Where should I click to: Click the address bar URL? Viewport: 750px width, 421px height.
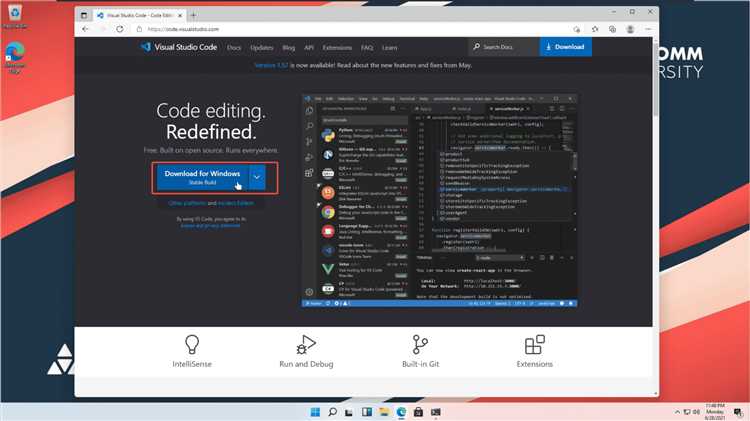point(183,29)
